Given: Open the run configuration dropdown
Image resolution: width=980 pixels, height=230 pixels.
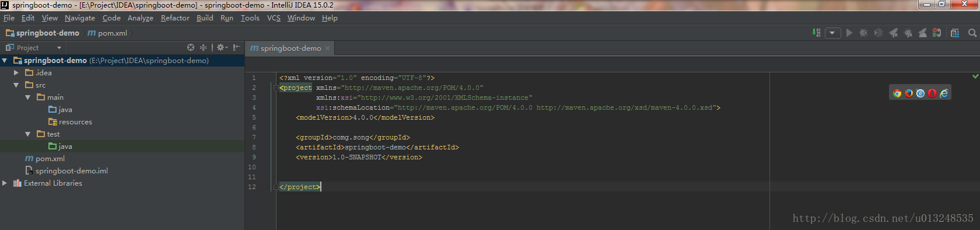Looking at the screenshot, I should 834,33.
